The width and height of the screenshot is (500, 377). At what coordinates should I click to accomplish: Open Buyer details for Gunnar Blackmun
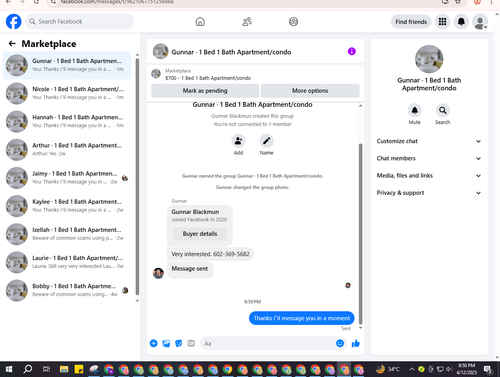pyautogui.click(x=200, y=234)
